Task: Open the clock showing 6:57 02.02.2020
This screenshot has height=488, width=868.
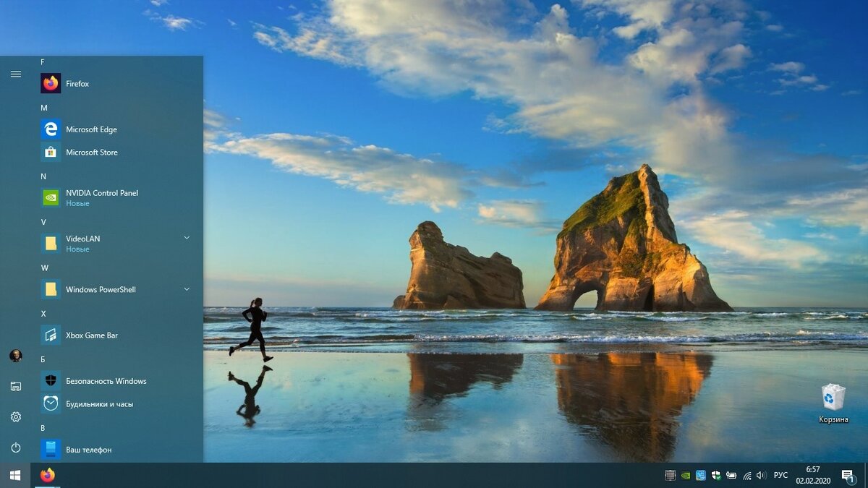Action: tap(813, 475)
